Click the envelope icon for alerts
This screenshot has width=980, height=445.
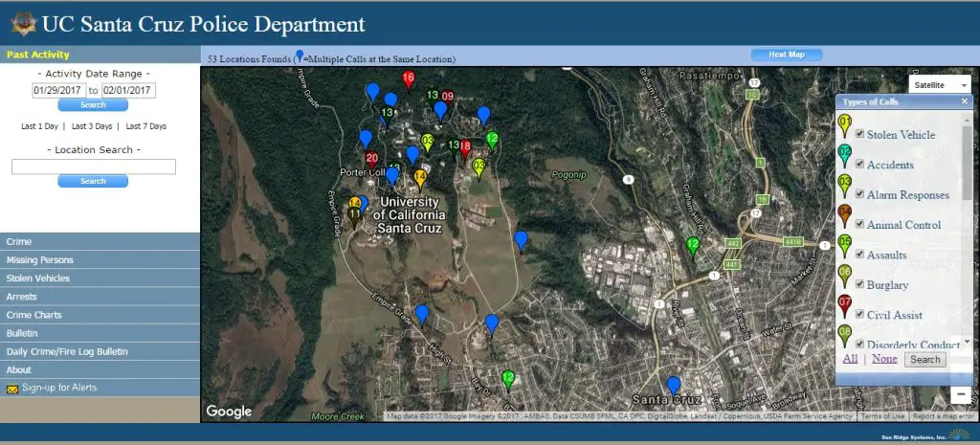point(12,389)
